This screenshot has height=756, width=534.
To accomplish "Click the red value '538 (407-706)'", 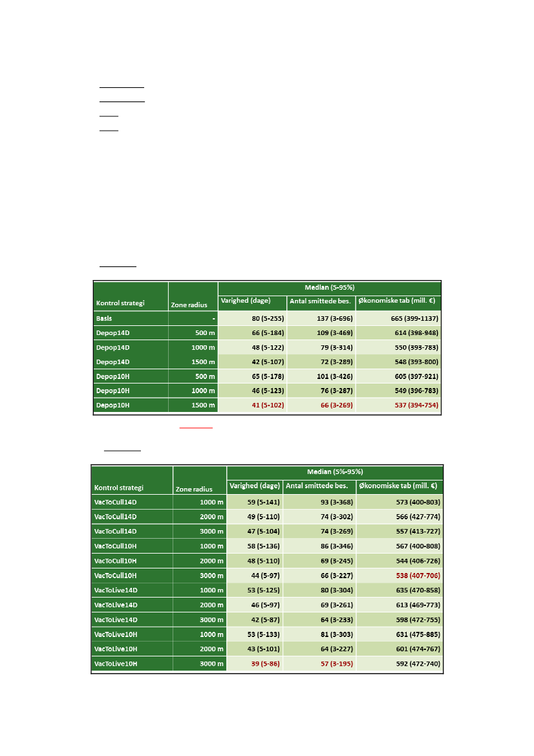I will point(418,576).
